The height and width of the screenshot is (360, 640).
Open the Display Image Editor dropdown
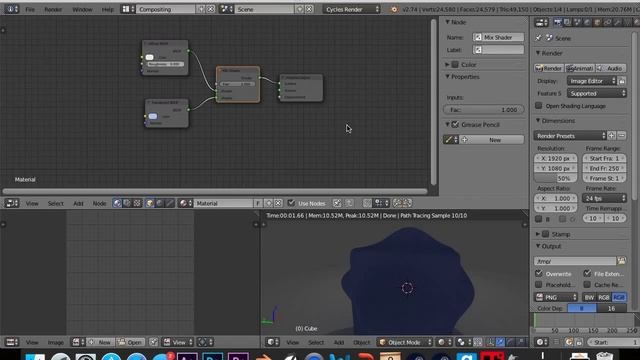click(591, 81)
